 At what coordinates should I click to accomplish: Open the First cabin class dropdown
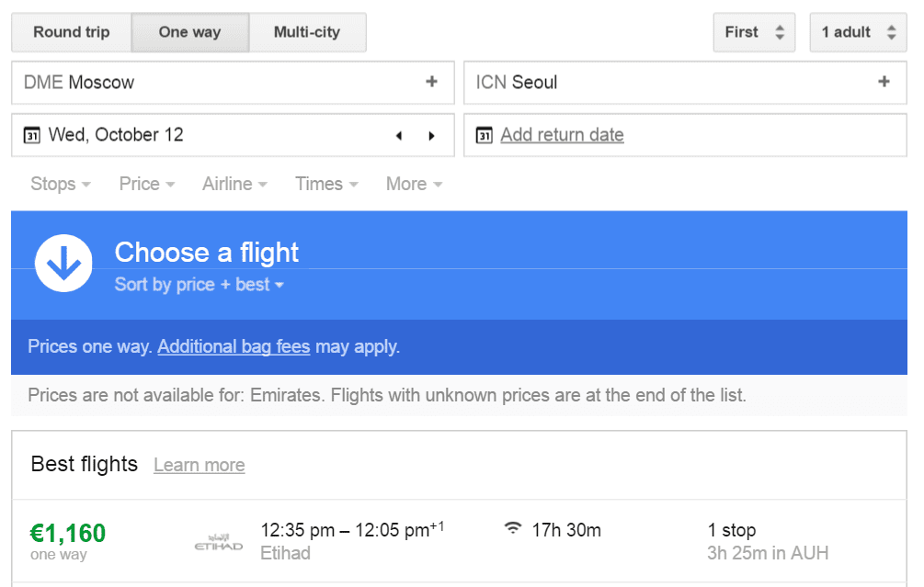[754, 32]
